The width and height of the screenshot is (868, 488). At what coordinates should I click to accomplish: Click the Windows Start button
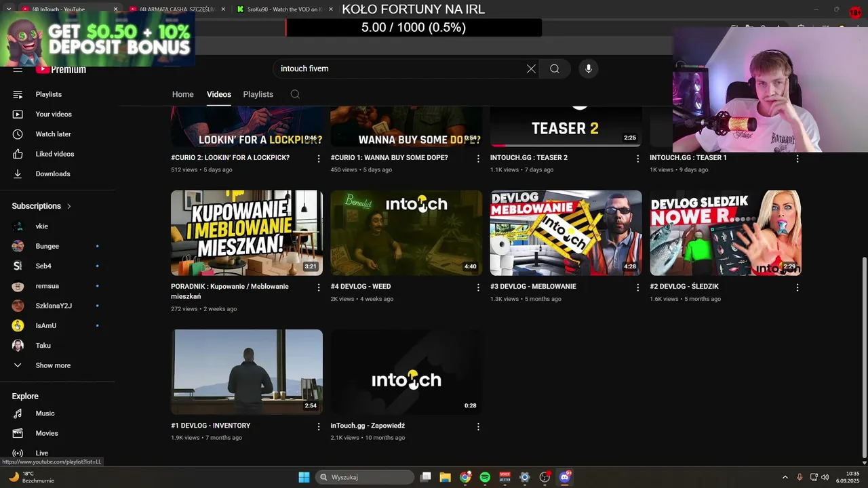(x=304, y=477)
